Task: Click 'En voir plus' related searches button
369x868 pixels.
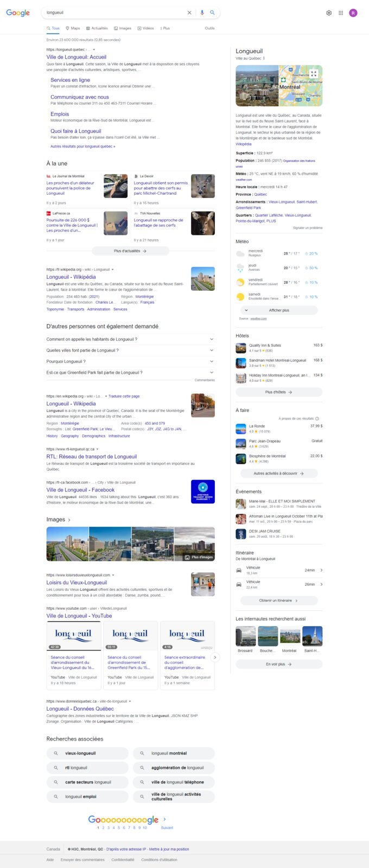Action: (279, 664)
